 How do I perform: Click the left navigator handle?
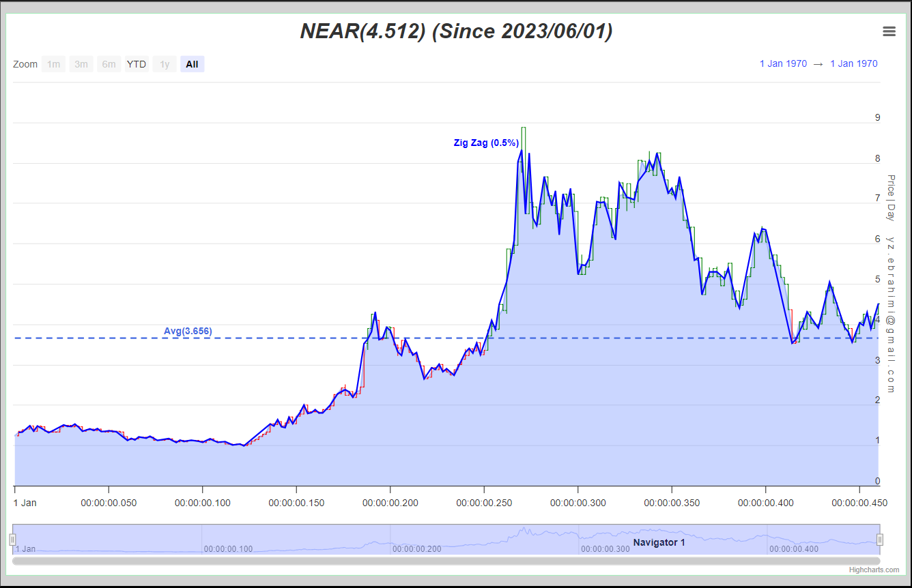point(12,540)
